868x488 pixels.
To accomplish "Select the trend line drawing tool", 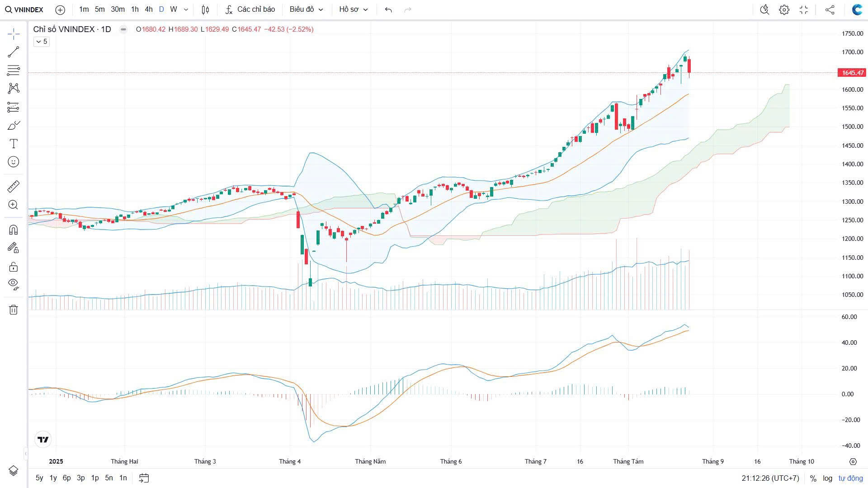I will pyautogui.click(x=14, y=52).
